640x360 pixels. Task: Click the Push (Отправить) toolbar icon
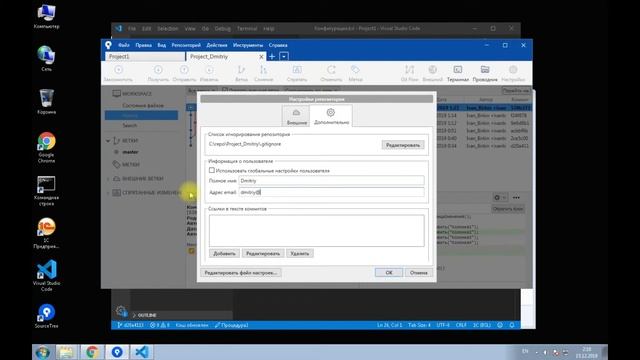(184, 73)
